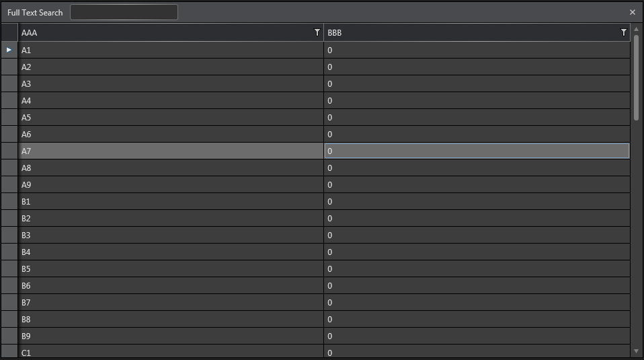The image size is (644, 360).
Task: Open the BBB column filter icon
Action: coord(623,32)
